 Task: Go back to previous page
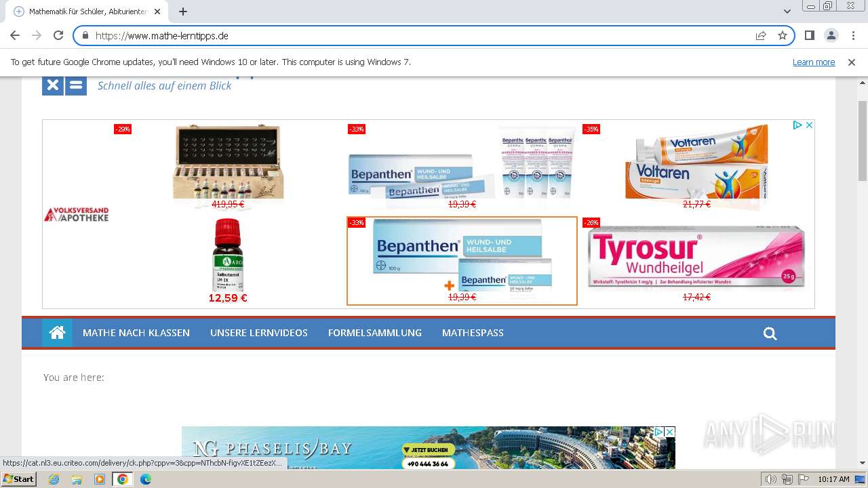pyautogui.click(x=15, y=35)
